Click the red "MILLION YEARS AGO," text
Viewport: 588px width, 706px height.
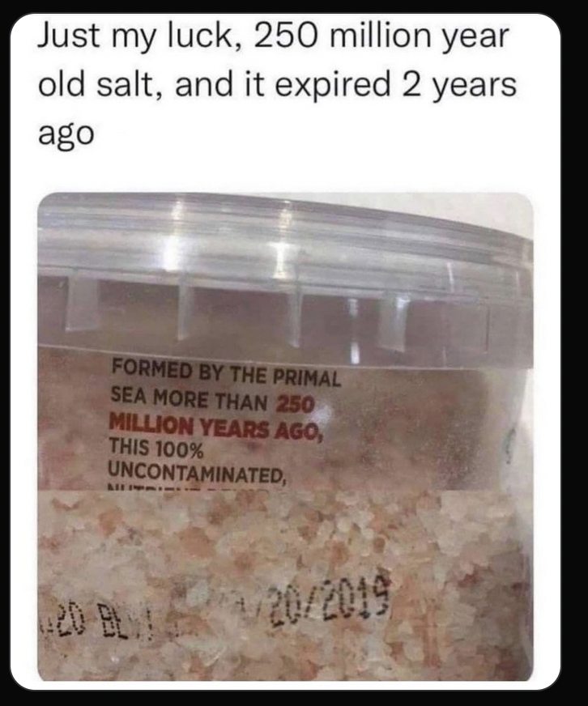tap(215, 427)
